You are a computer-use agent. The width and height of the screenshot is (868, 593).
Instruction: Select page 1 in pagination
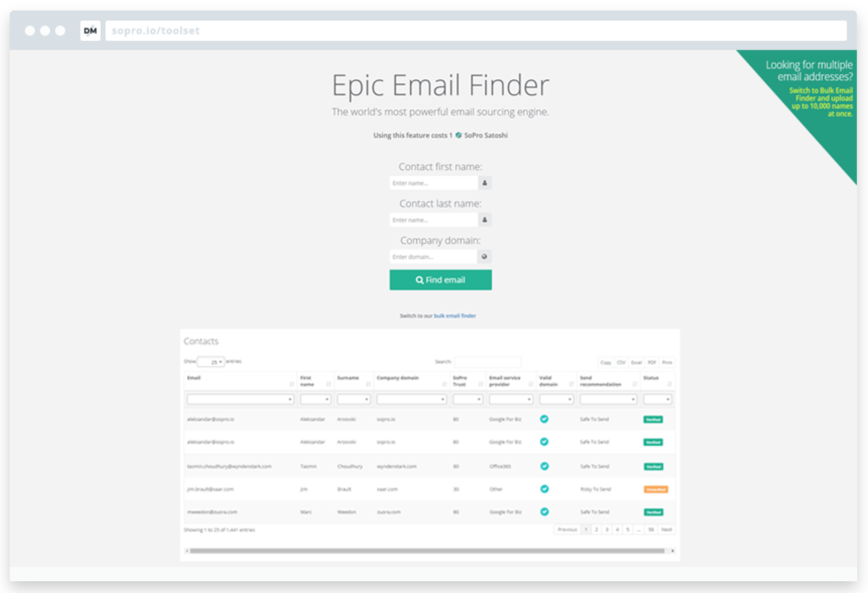pos(586,530)
